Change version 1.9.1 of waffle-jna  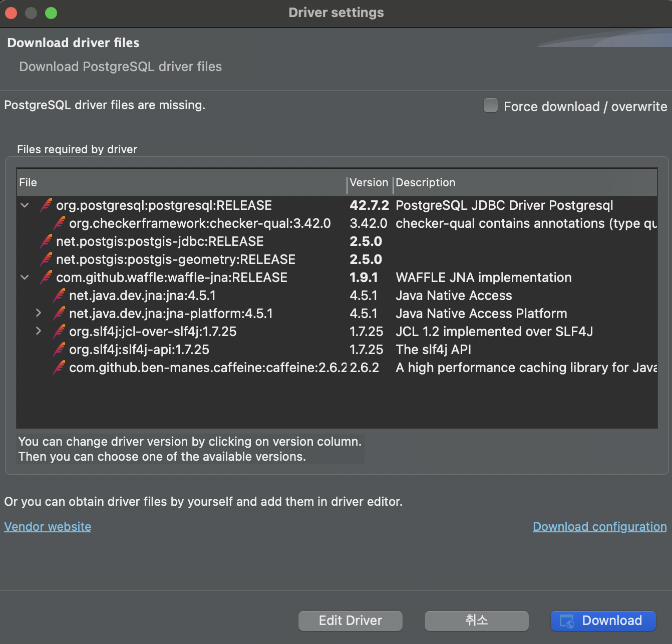[x=364, y=277]
